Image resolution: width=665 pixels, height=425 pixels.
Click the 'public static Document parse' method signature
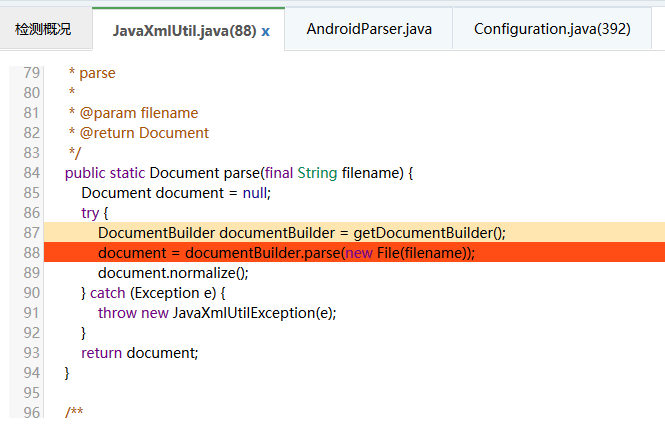click(238, 173)
